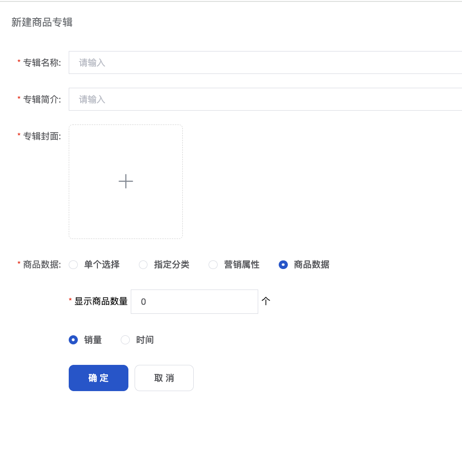
Task: Click the 显示商品数量 number input box
Action: click(194, 301)
